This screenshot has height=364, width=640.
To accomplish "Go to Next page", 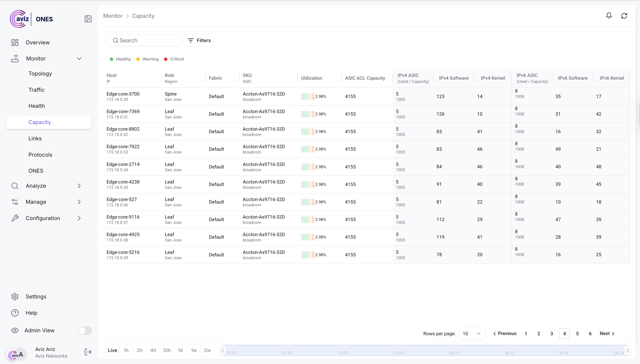I will click(607, 333).
